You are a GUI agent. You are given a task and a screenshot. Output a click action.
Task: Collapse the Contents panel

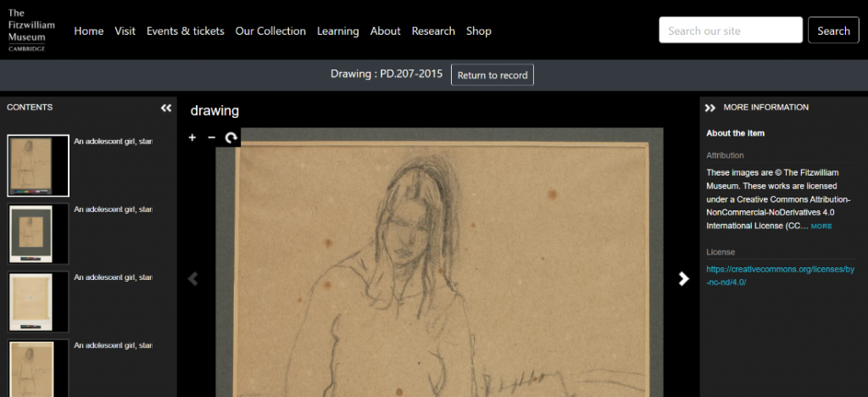tap(166, 108)
